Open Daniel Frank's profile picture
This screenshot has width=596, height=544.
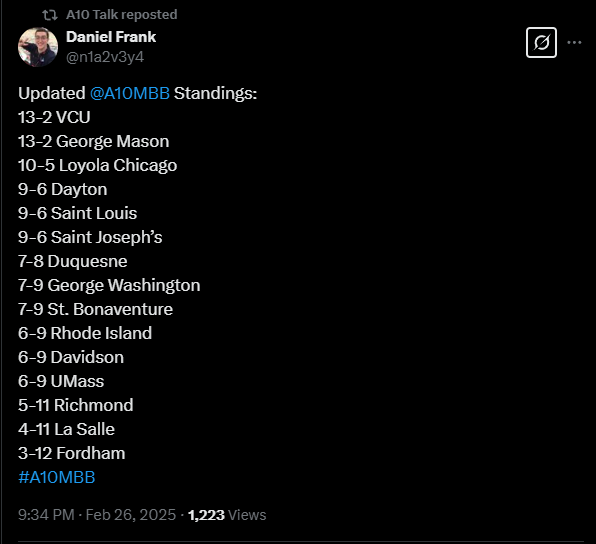pos(38,47)
